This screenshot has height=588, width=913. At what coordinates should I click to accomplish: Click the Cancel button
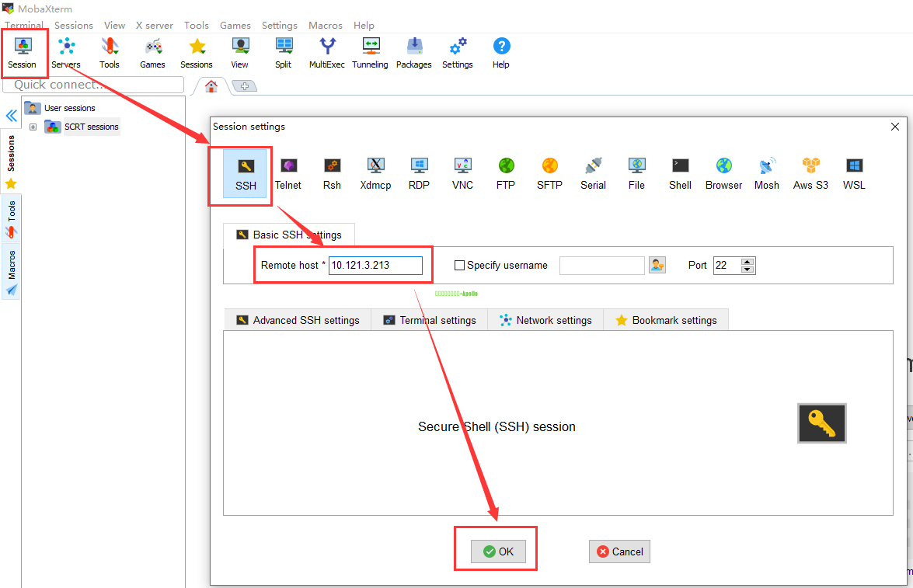[x=619, y=551]
